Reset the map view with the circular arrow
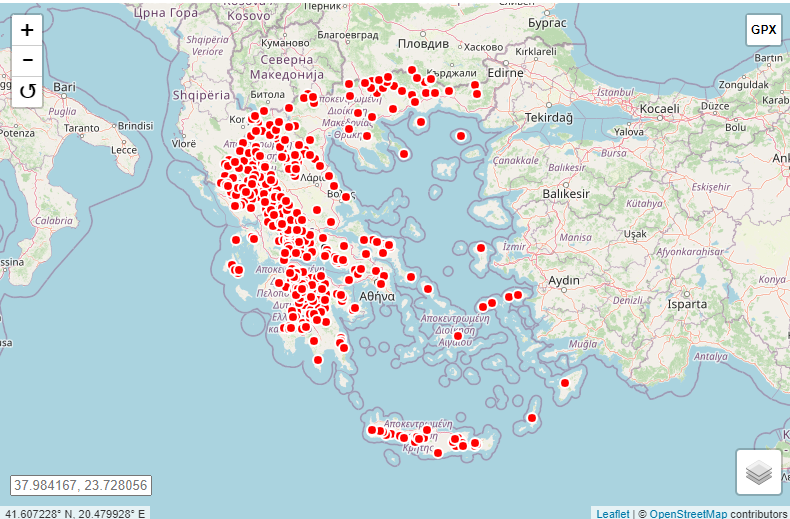Image resolution: width=790 pixels, height=519 pixels. (x=27, y=92)
